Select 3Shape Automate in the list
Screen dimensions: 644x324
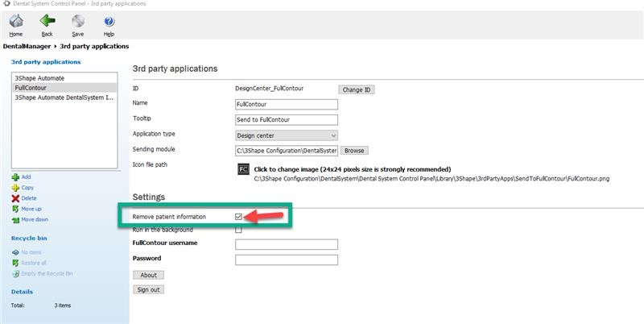tap(64, 78)
